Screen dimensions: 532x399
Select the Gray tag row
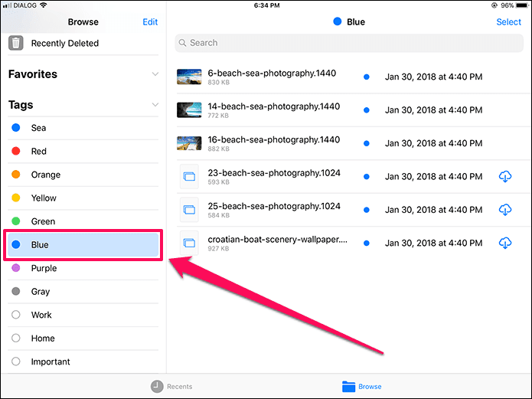(x=83, y=292)
